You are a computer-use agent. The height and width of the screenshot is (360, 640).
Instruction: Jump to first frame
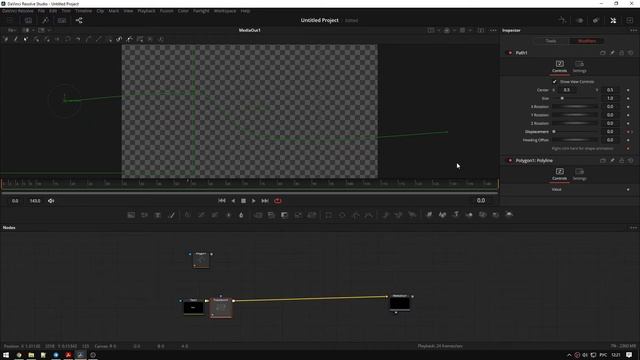point(222,201)
